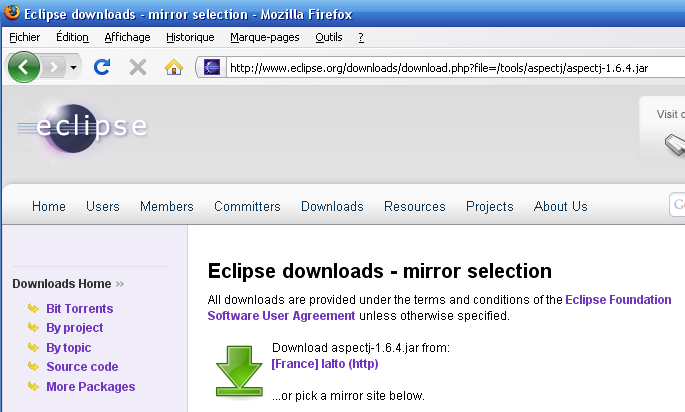Click the [France] Ialto (http) mirror link
Viewport: 685px width, 412px height.
324,364
